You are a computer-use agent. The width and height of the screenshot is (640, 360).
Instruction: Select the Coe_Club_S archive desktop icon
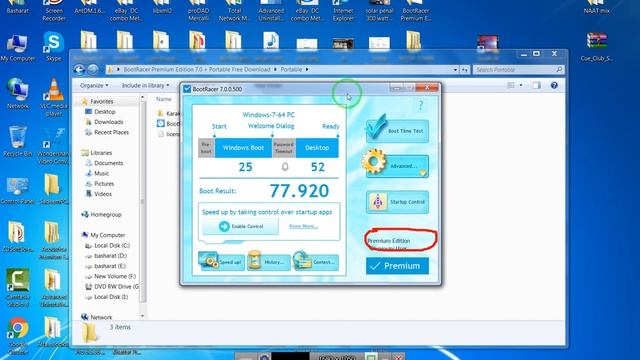[597, 47]
